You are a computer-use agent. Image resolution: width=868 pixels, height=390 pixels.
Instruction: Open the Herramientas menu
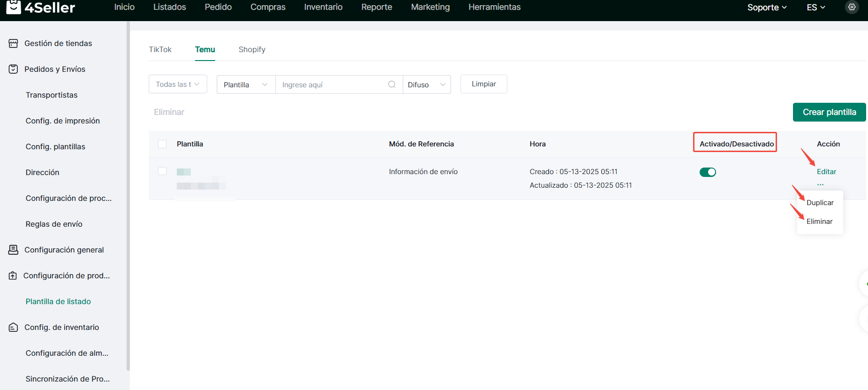pos(494,7)
